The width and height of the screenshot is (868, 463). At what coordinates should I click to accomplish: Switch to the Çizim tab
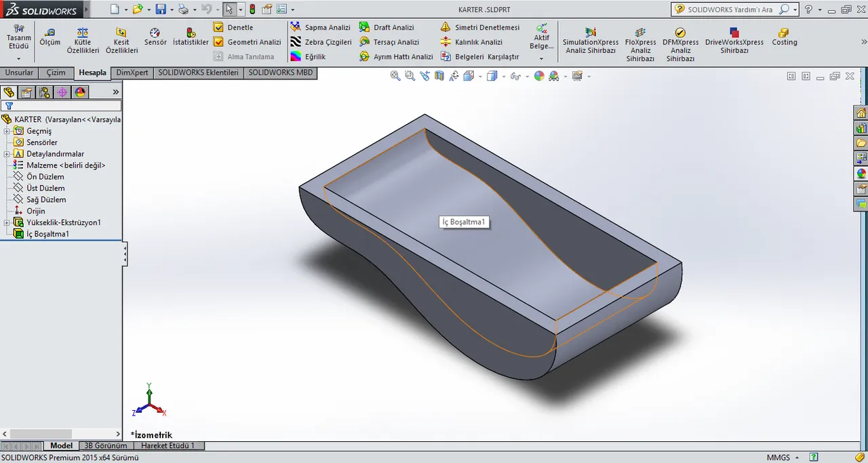click(x=56, y=73)
